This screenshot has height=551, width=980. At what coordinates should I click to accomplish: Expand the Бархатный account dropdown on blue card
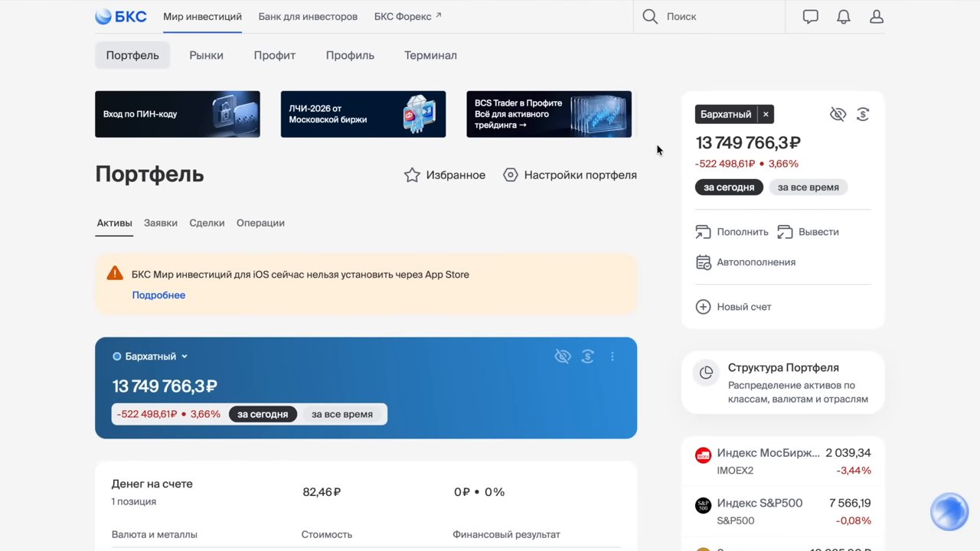click(x=150, y=357)
